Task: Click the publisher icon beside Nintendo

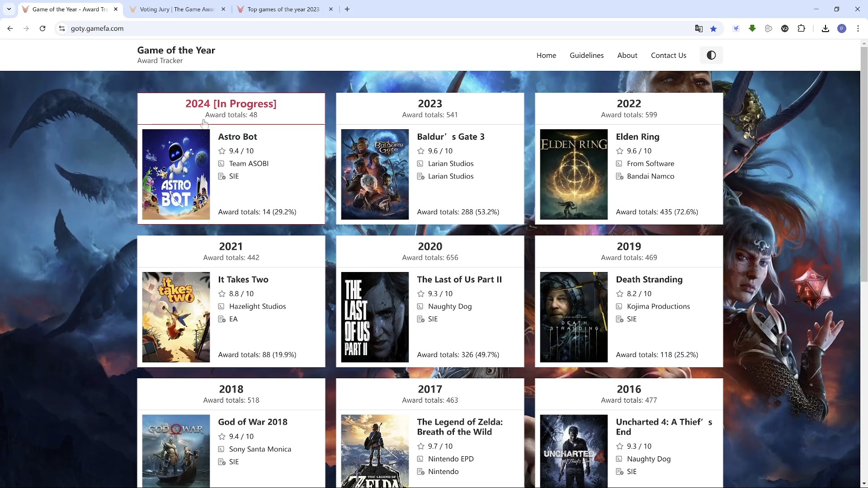Action: (420, 472)
